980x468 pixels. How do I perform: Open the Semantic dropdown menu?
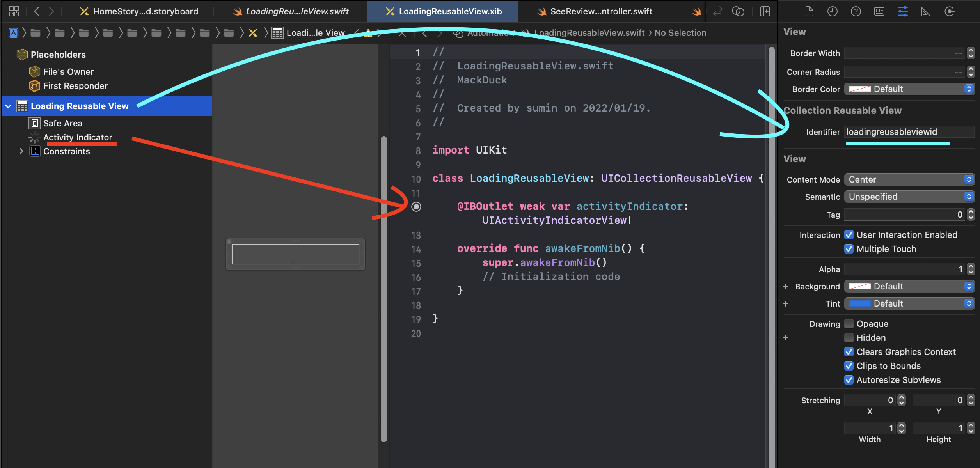(909, 197)
